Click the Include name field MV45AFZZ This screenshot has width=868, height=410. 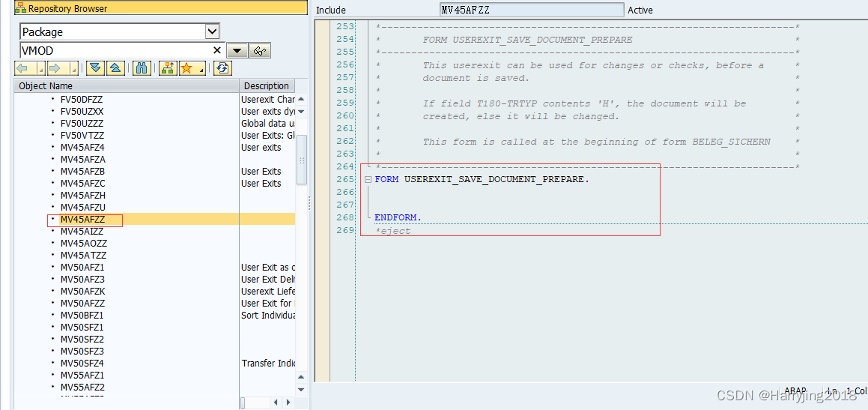click(532, 10)
